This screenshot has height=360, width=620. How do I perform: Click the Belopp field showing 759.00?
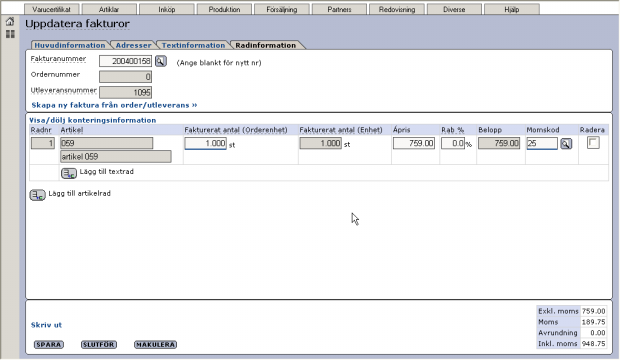coord(499,143)
